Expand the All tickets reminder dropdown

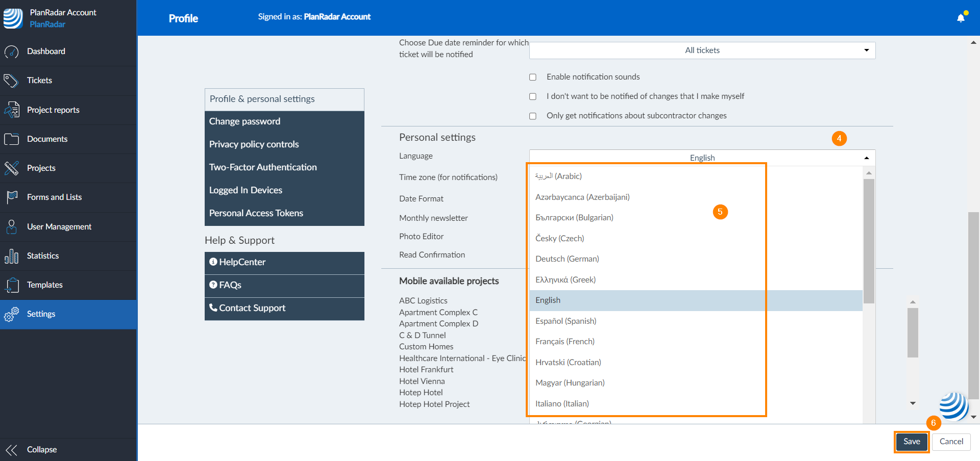702,50
